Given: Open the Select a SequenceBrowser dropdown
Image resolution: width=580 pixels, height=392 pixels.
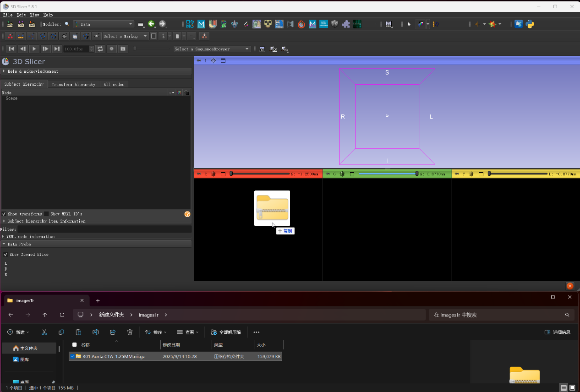Looking at the screenshot, I should tap(212, 49).
